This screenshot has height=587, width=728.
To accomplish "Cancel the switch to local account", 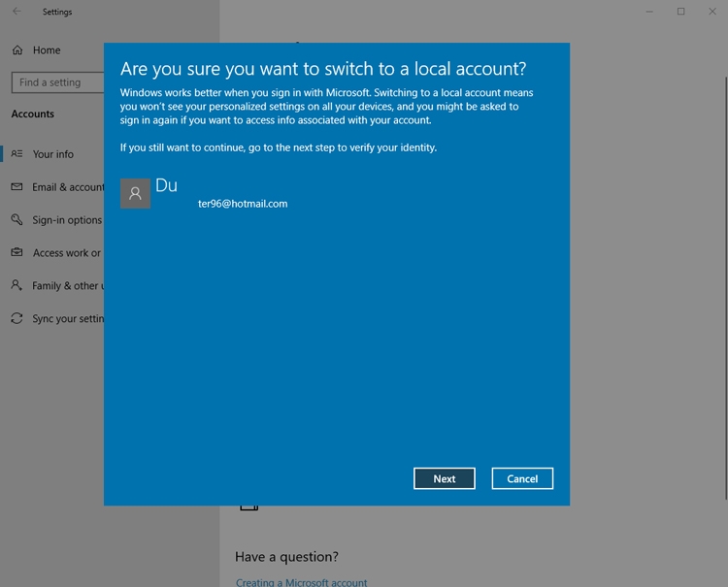I will coord(522,478).
